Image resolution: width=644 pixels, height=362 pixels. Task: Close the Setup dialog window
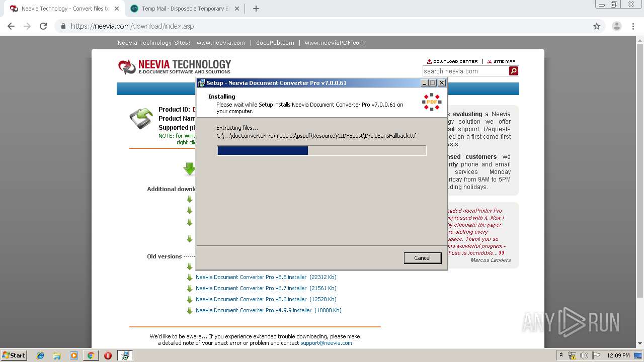442,83
